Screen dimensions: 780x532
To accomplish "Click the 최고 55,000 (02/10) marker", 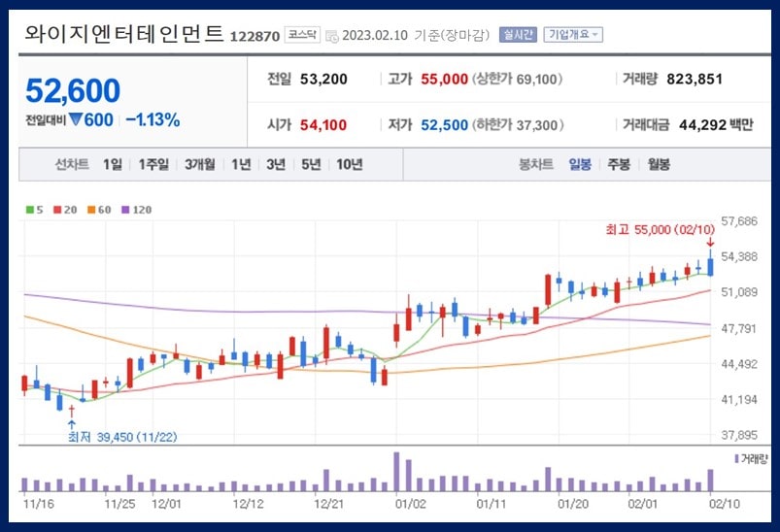I will 661,229.
